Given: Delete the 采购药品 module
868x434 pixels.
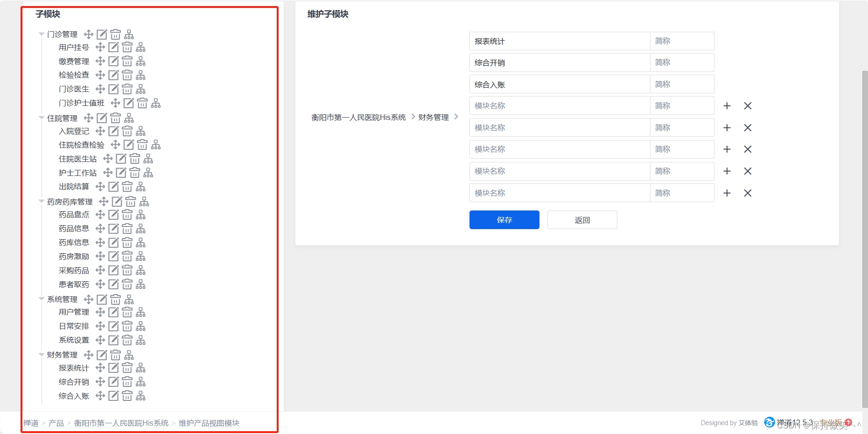Looking at the screenshot, I should [127, 270].
